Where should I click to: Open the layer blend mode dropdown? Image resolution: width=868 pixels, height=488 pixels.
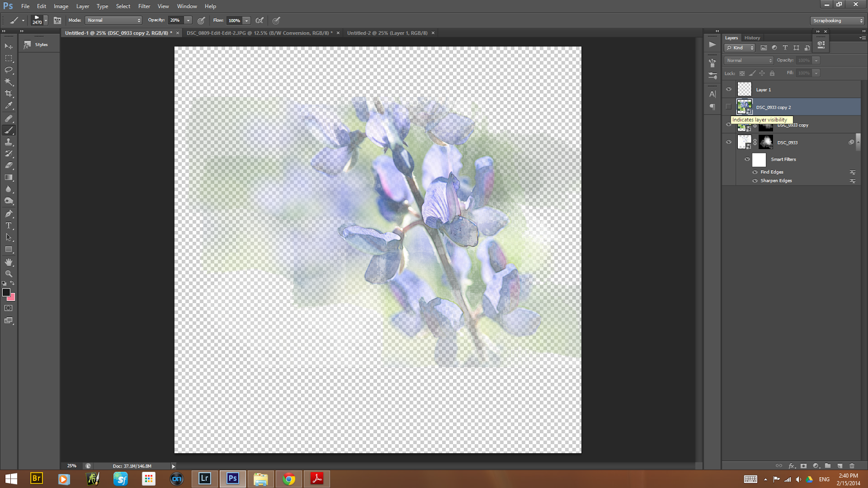pos(749,60)
